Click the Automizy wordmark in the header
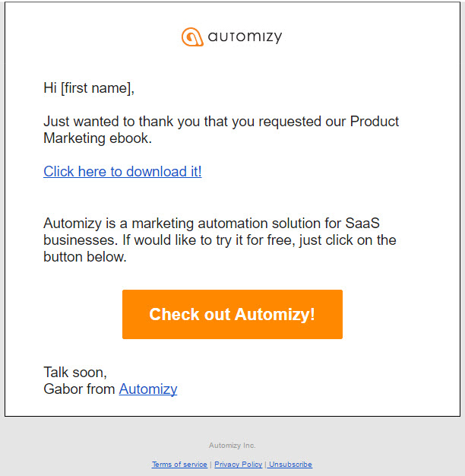465x476 pixels. (x=245, y=37)
